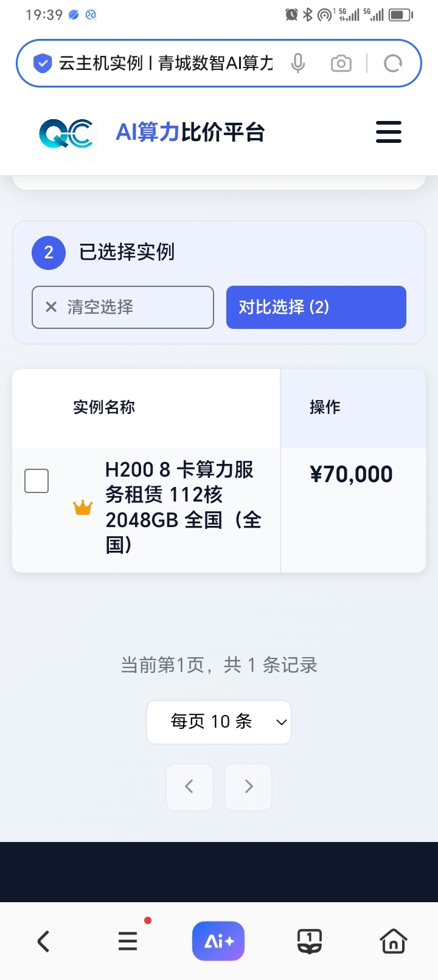Check the H200 8卡 instance checkbox
438x980 pixels.
(x=36, y=481)
